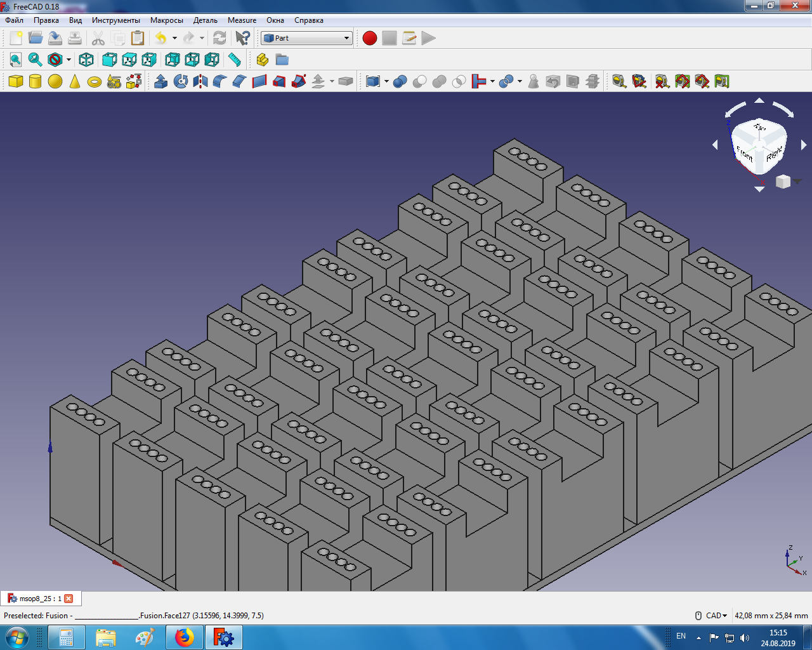The width and height of the screenshot is (812, 650).
Task: Click the navigation cube's left arrow
Action: pos(715,145)
